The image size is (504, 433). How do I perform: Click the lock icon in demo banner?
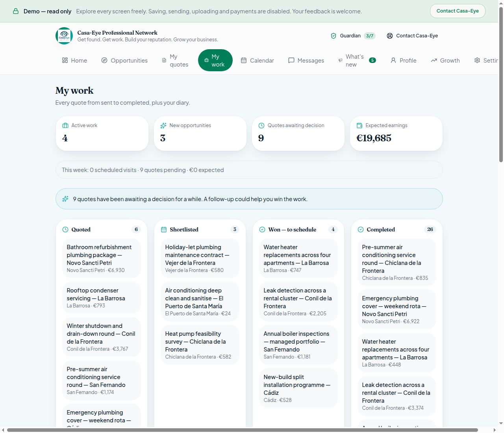coord(16,11)
